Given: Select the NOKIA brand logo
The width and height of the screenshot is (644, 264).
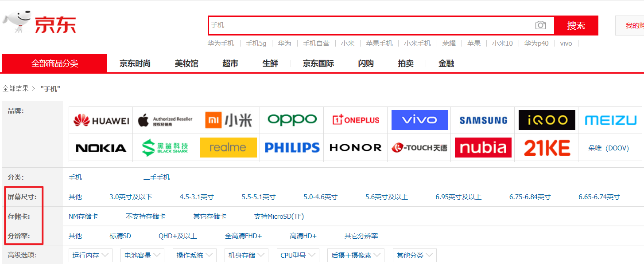Looking at the screenshot, I should 101,148.
